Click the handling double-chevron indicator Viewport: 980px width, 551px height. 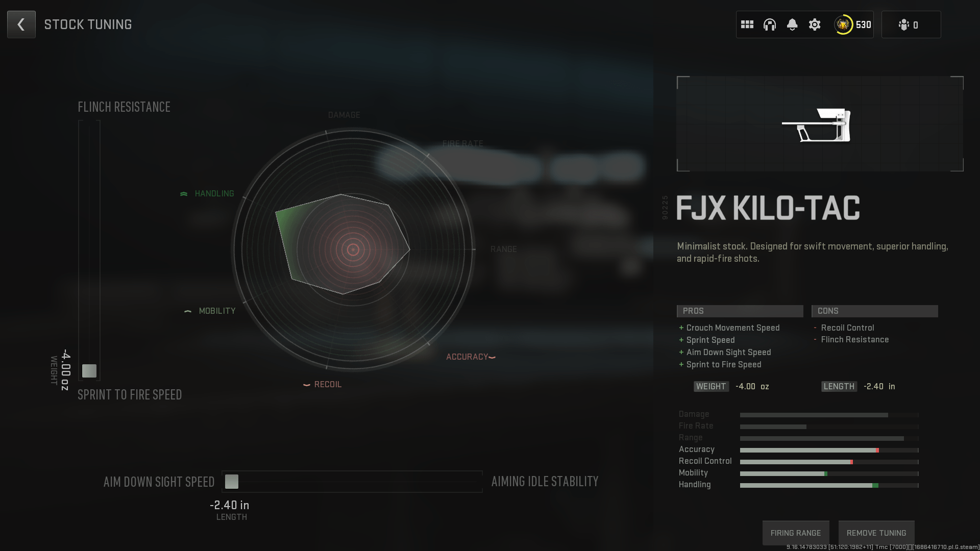pos(184,194)
